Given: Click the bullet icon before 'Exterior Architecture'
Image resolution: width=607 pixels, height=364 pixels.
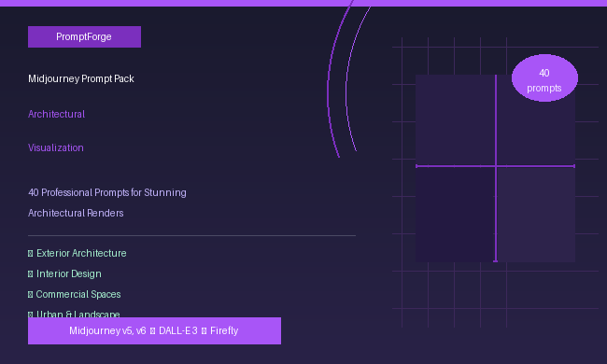Looking at the screenshot, I should [31, 253].
